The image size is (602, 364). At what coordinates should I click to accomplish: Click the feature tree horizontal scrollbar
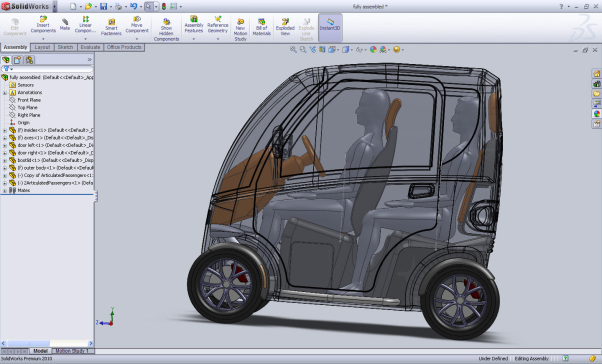pyautogui.click(x=47, y=343)
